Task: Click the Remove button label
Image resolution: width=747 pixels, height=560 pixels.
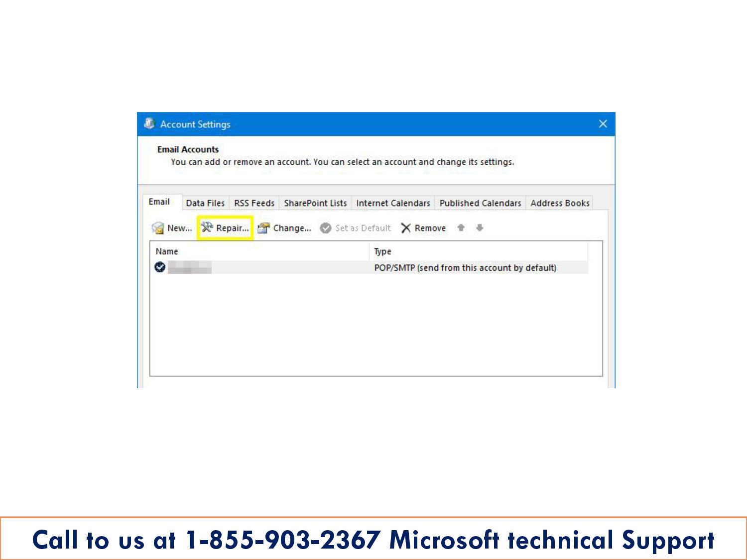Action: (430, 228)
